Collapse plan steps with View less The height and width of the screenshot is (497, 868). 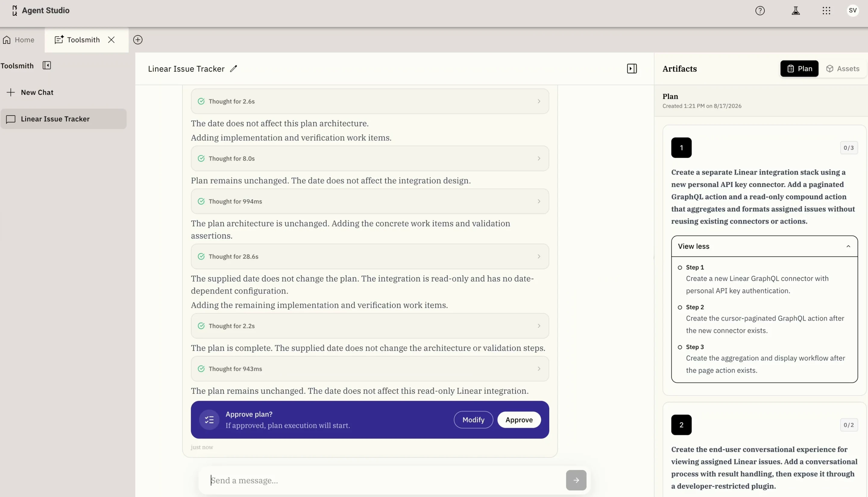click(x=764, y=246)
